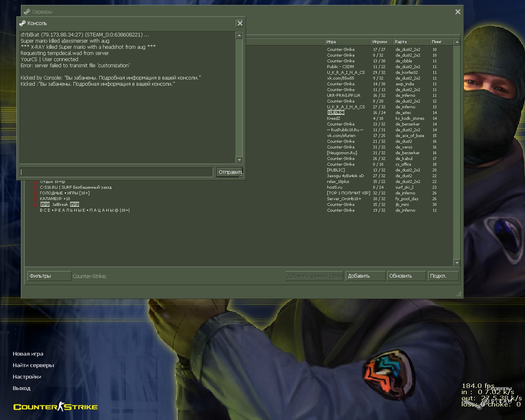Screen dimensions: 525x420
Task: Click the 'UKR-FRAG.PP.UA' game cell
Action: pos(344,96)
